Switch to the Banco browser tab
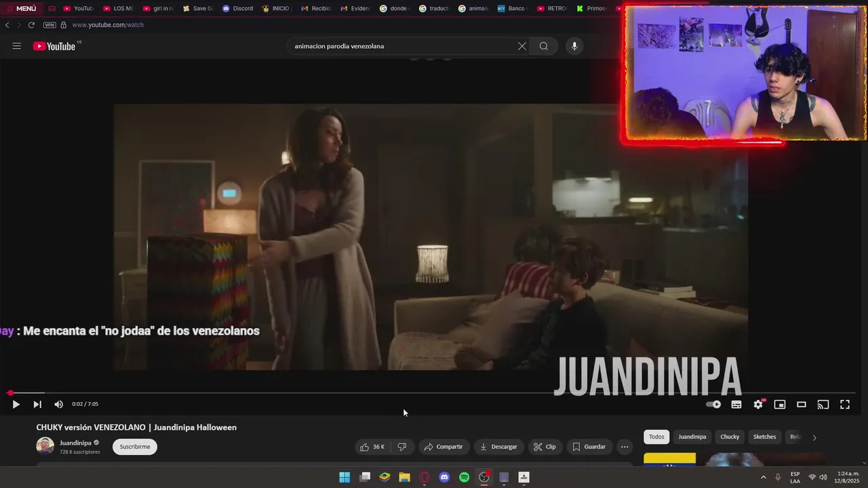The image size is (868, 488). 513,8
